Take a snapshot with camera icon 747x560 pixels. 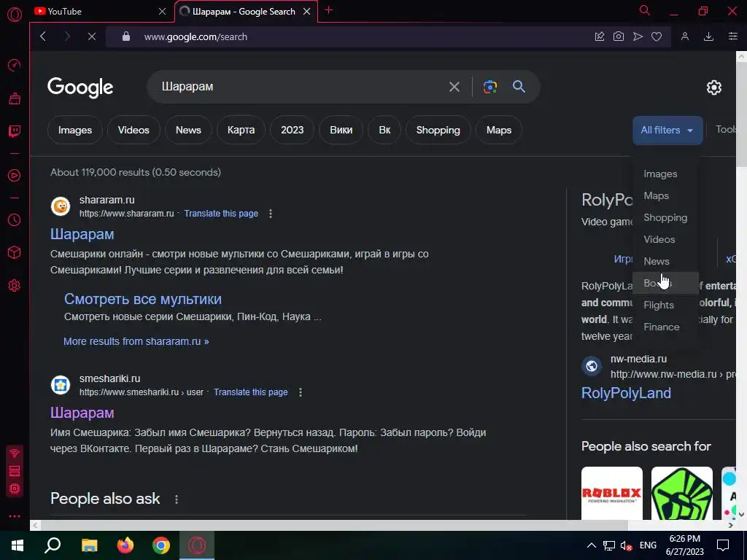click(x=619, y=36)
